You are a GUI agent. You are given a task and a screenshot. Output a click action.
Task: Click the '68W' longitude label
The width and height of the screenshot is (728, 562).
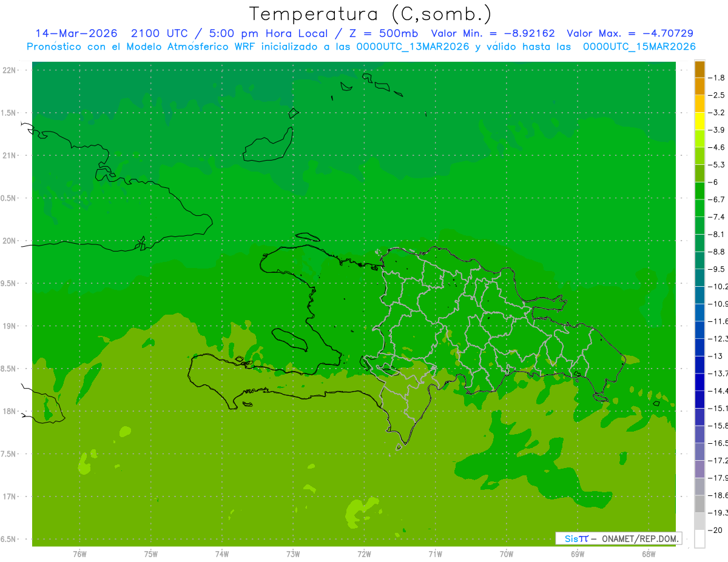coord(649,554)
